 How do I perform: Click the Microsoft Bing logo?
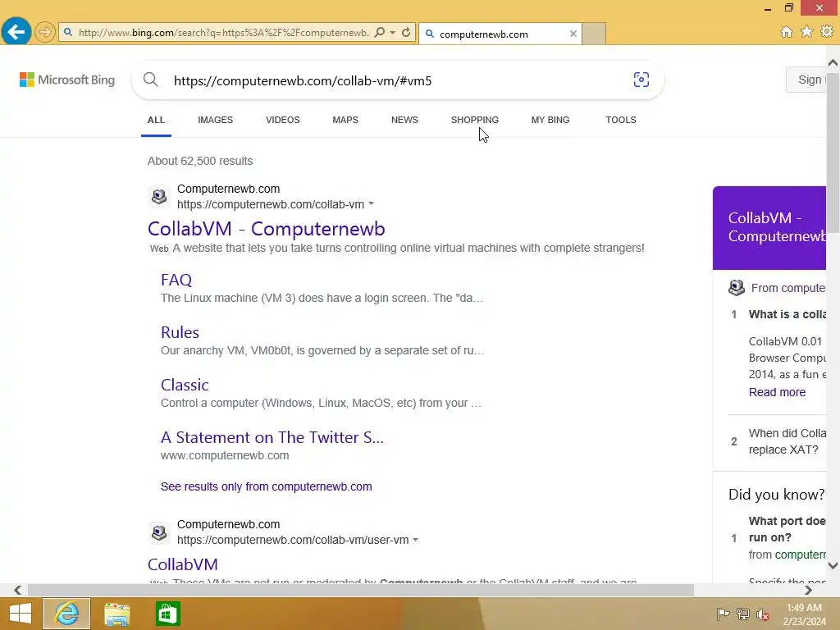67,80
